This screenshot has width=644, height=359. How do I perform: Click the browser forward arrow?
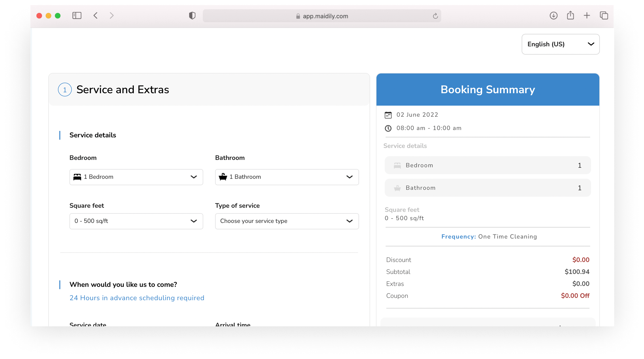tap(111, 16)
